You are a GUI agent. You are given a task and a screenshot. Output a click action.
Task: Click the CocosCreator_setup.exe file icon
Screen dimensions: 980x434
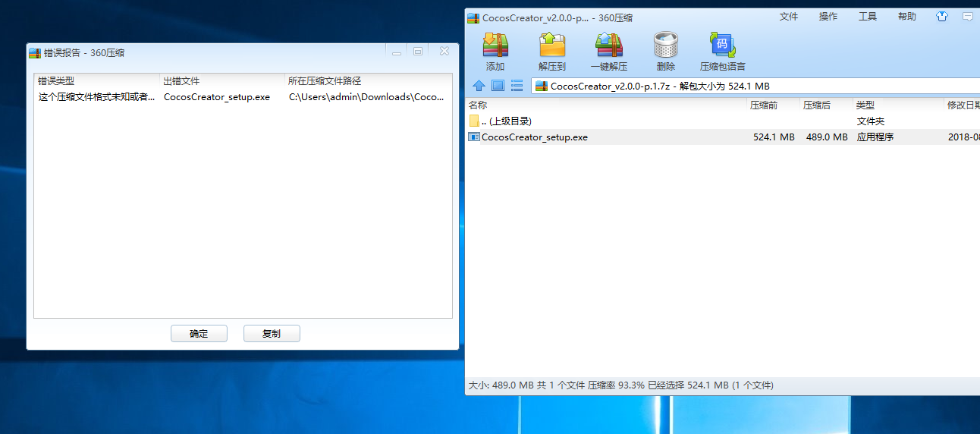474,137
